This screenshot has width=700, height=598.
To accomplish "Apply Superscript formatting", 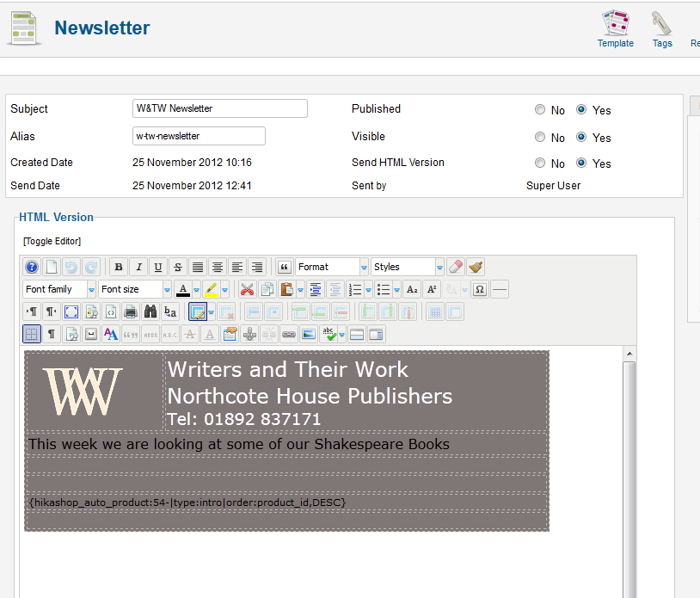I will tap(432, 289).
